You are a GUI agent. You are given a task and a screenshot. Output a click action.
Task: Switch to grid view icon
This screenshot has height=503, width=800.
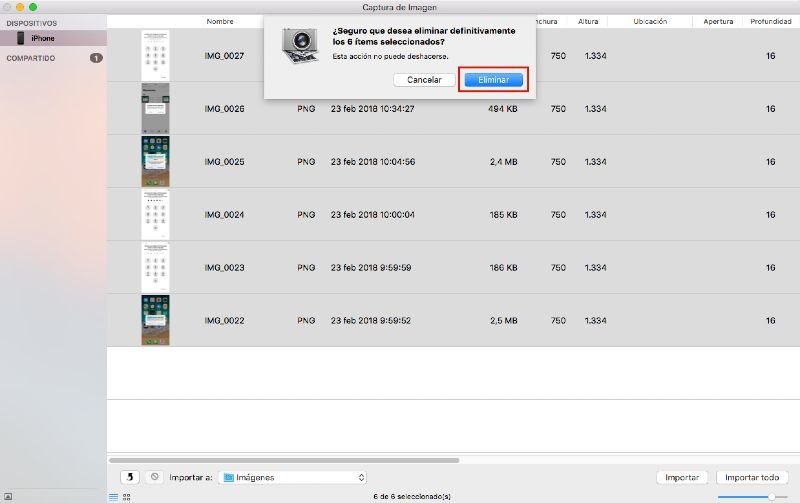point(126,496)
